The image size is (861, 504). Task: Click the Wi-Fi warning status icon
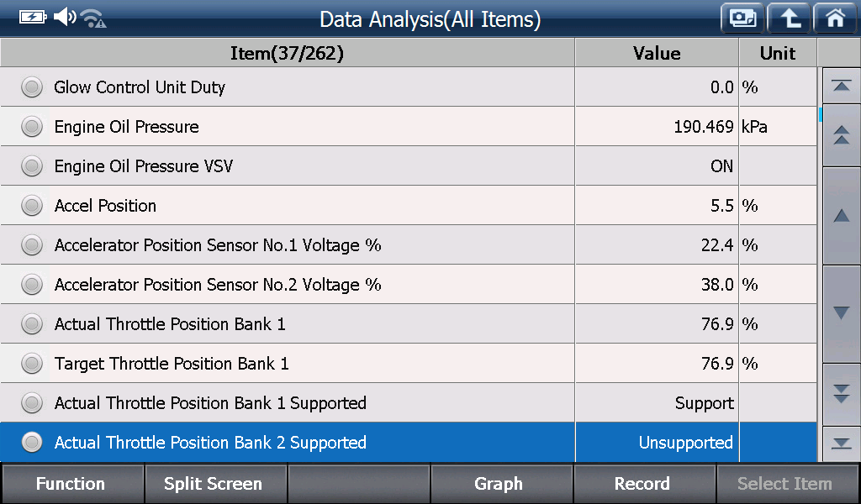click(x=93, y=18)
